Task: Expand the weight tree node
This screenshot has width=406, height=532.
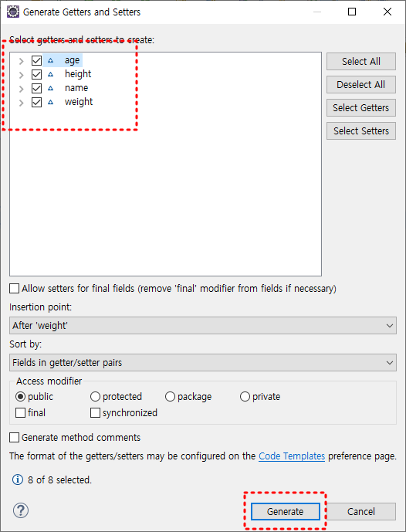Action: (22, 103)
